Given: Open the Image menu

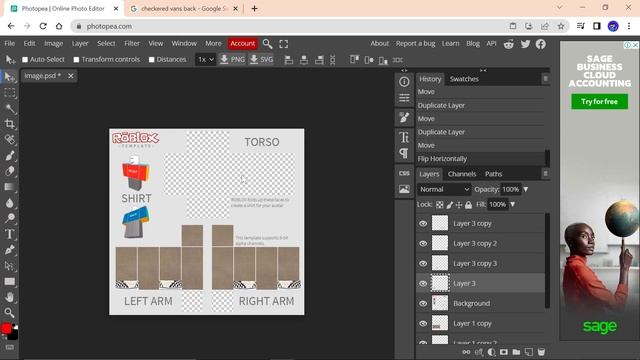Looking at the screenshot, I should point(53,43).
